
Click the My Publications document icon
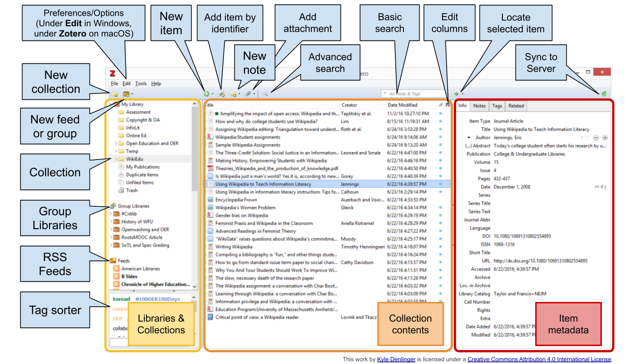(121, 167)
